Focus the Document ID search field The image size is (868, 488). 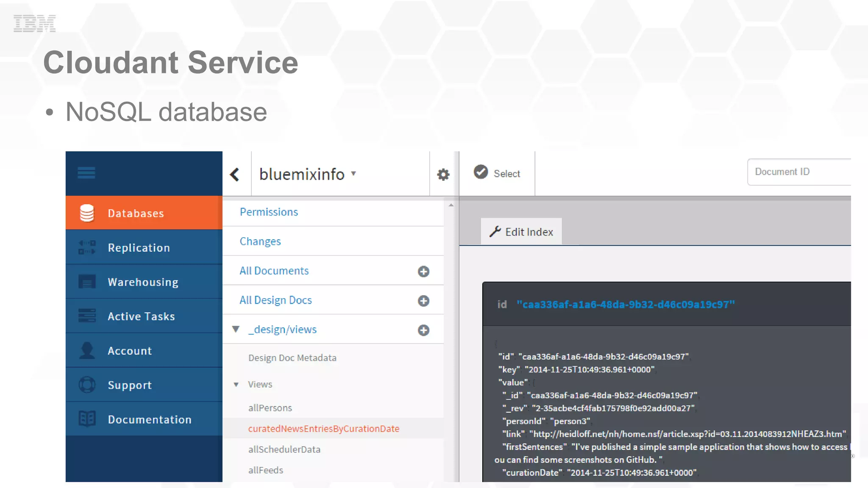(x=799, y=172)
